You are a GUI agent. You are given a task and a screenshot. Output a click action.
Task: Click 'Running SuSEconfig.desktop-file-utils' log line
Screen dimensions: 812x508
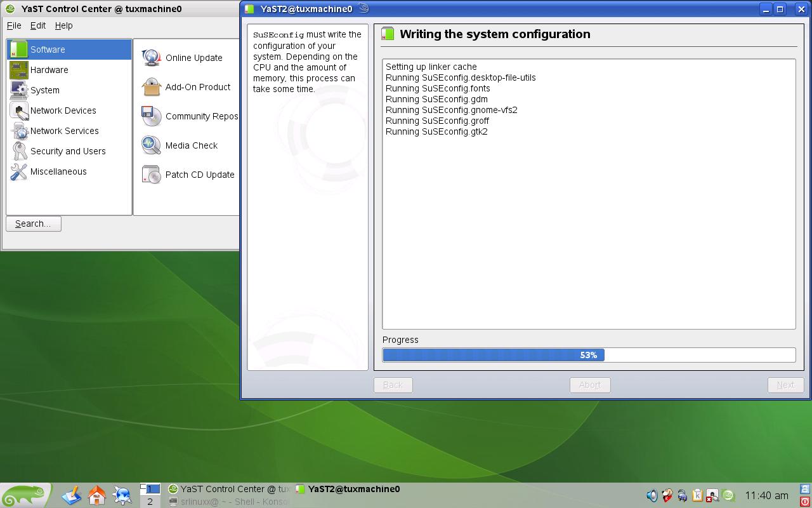coord(461,77)
